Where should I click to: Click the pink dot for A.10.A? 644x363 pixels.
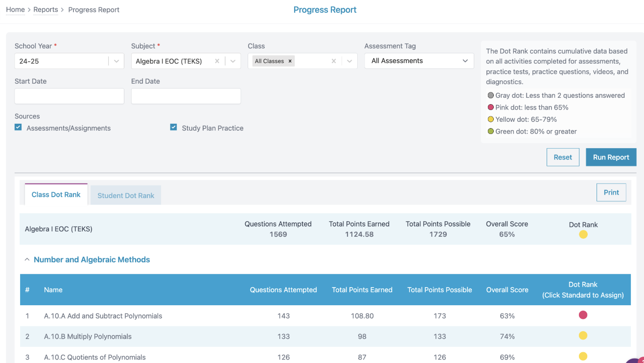point(583,315)
